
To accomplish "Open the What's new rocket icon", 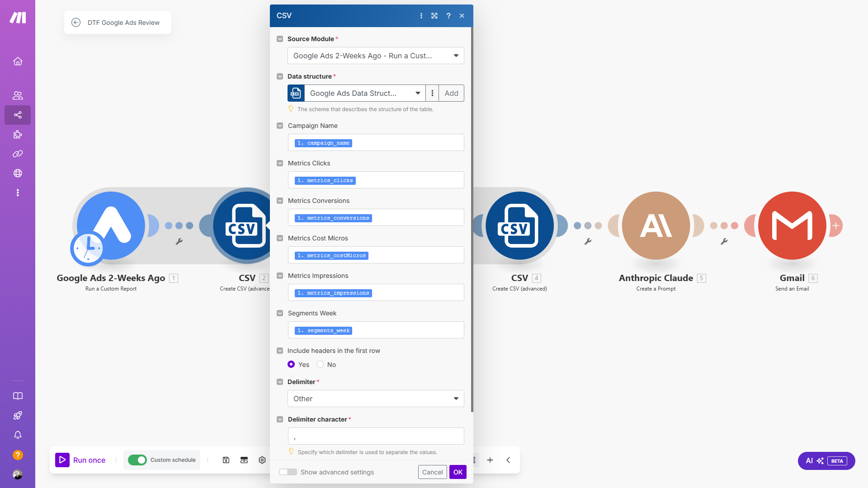I will [18, 415].
